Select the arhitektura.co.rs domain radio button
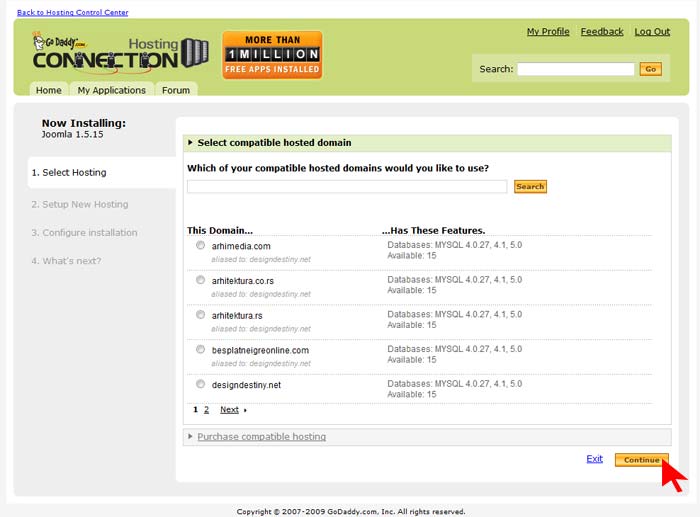 click(200, 280)
